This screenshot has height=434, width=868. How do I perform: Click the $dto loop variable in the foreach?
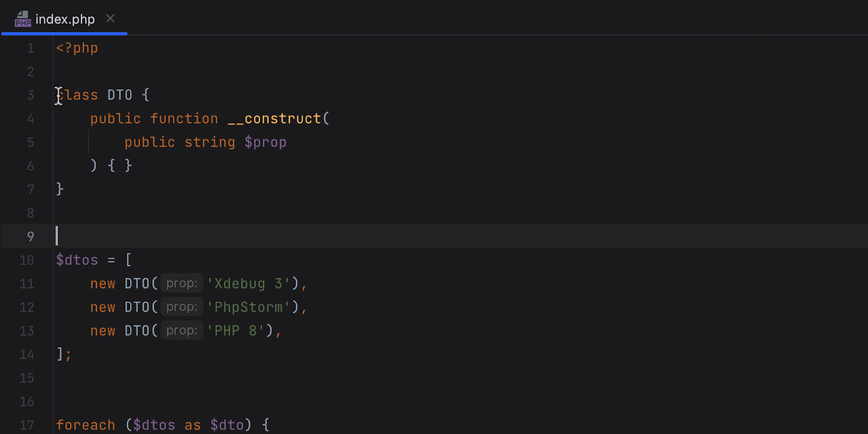pyautogui.click(x=227, y=425)
